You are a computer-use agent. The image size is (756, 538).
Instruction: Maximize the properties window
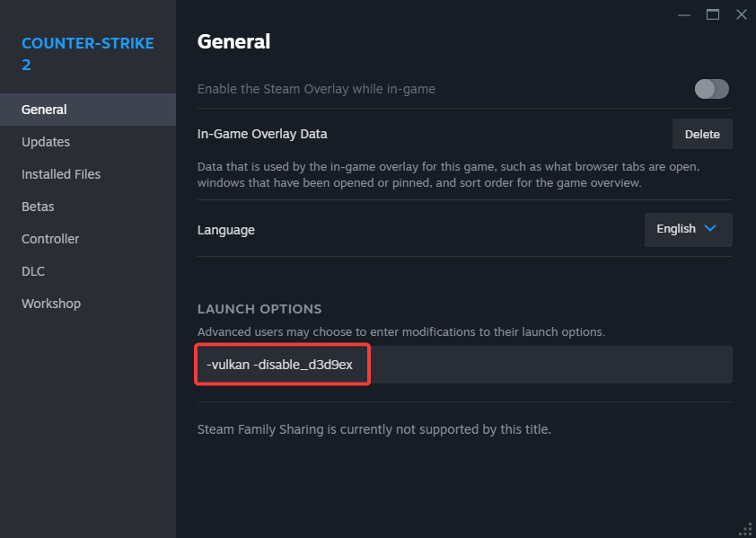coord(713,14)
